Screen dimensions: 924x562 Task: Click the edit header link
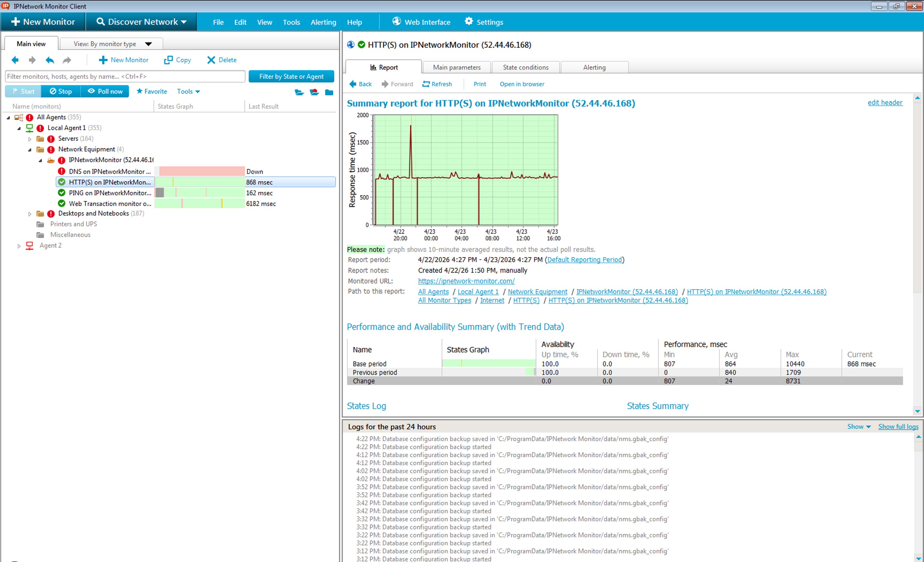(885, 102)
